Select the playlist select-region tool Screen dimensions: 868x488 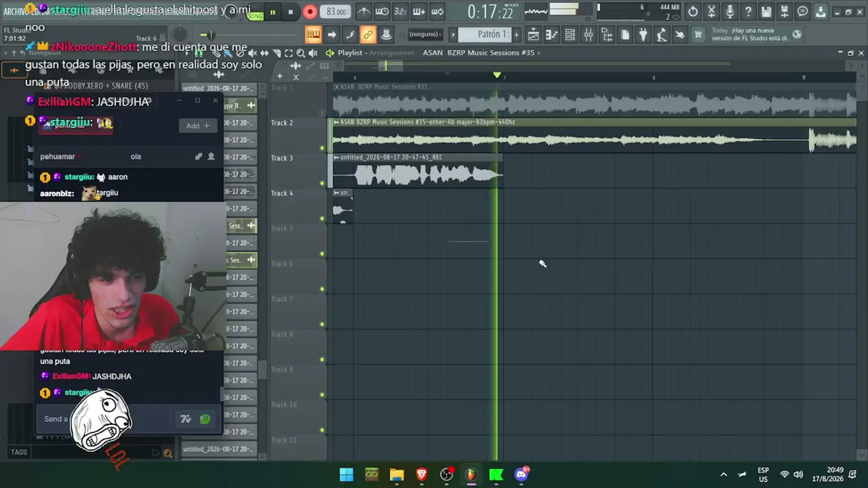pyautogui.click(x=289, y=53)
